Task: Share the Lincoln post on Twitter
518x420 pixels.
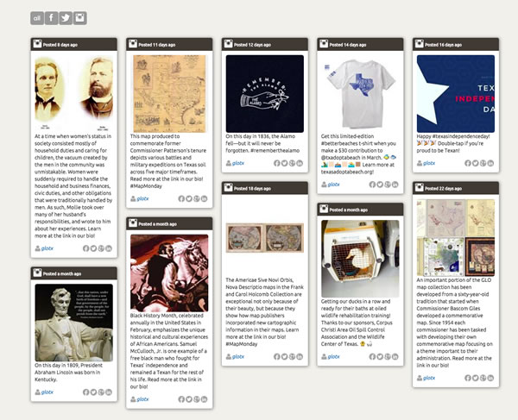Action: 93,392
